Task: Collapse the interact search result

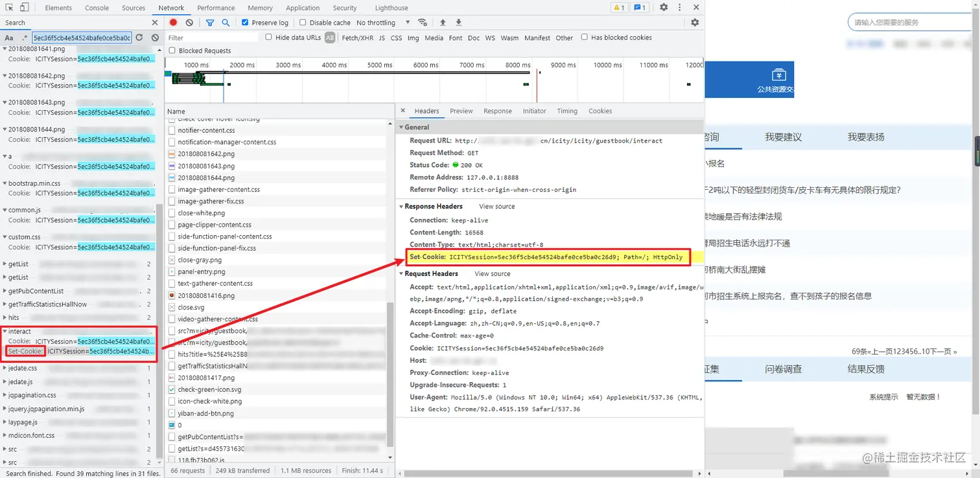Action: [x=5, y=331]
